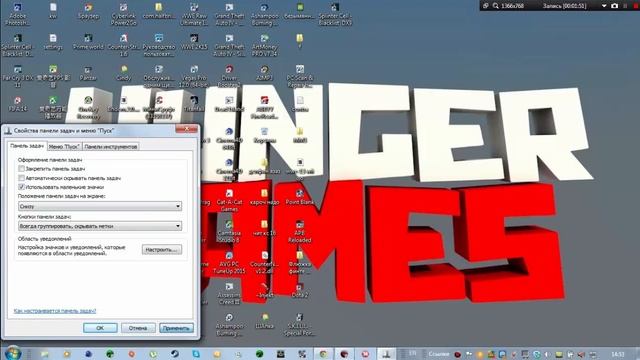Image resolution: width=640 pixels, height=360 pixels.
Task: Open the Recycle Bin on the desktop
Action: click(x=264, y=135)
